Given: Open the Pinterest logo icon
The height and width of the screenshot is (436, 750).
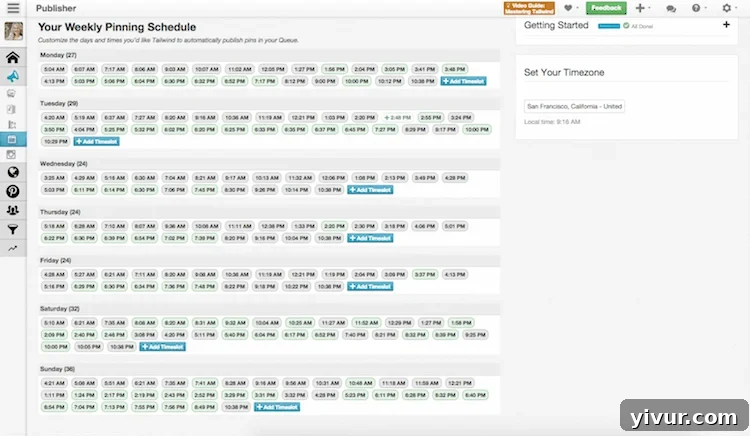Looking at the screenshot, I should [13, 191].
